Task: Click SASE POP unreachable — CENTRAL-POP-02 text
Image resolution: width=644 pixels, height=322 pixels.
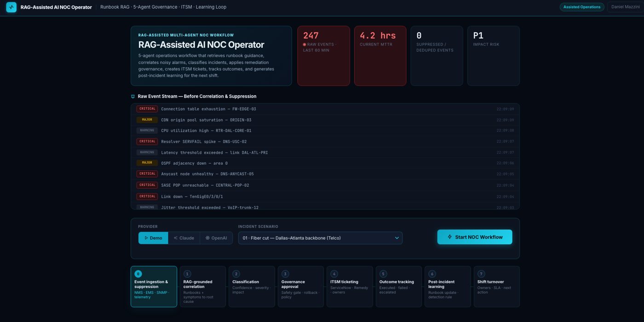Action: [205, 185]
